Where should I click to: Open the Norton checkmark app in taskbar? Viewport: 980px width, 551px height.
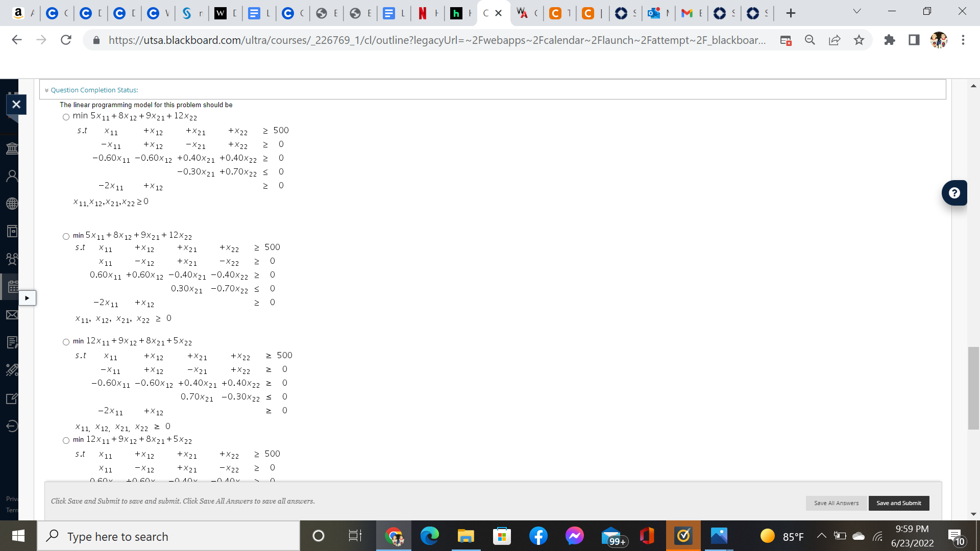point(683,536)
